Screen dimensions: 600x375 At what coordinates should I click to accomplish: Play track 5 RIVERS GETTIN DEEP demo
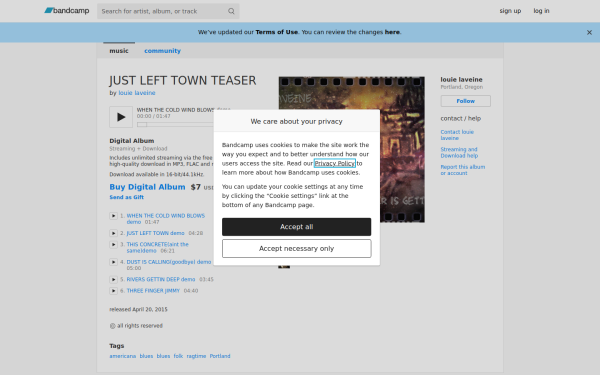(x=113, y=279)
